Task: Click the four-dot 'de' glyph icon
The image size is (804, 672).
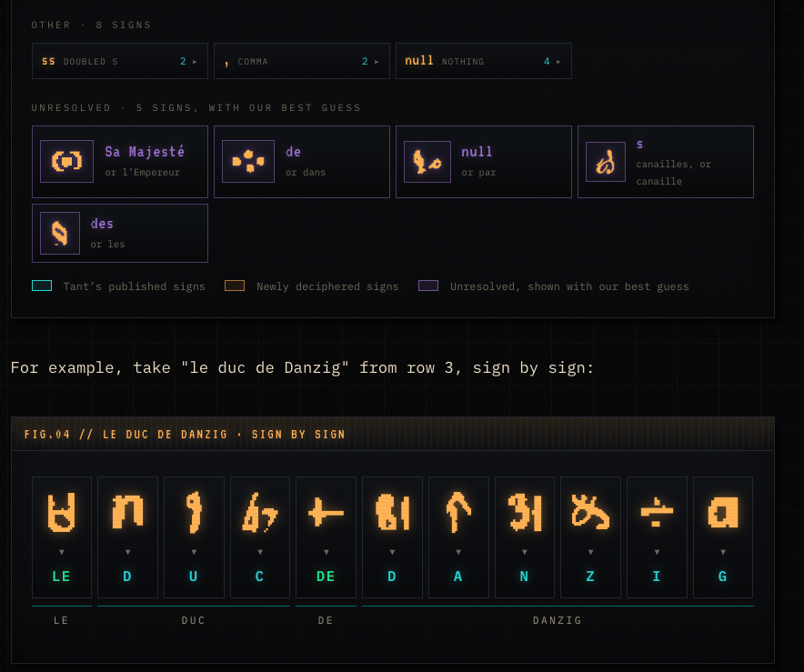Action: coord(248,162)
